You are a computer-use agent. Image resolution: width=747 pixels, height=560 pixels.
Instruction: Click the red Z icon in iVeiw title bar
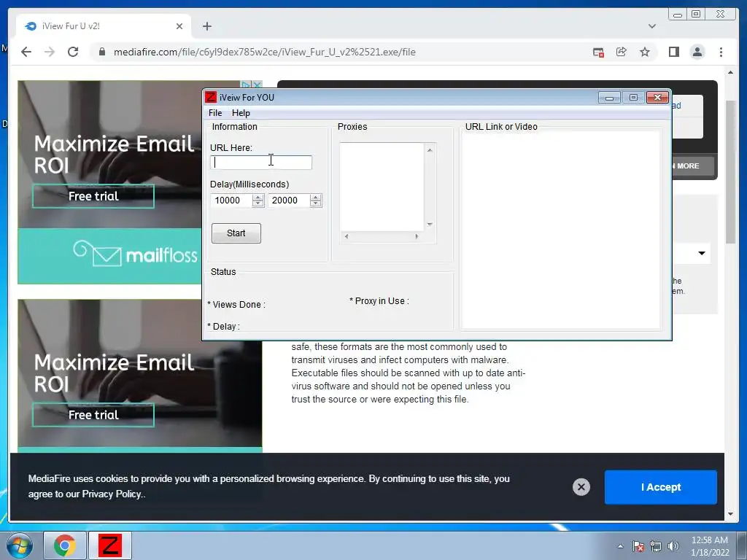[211, 97]
